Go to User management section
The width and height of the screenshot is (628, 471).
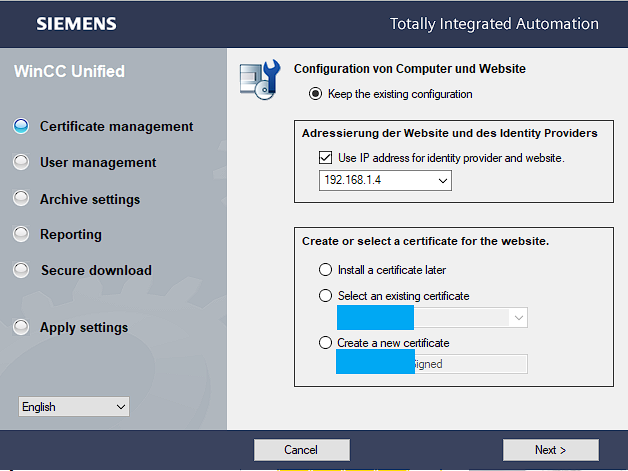tap(98, 162)
